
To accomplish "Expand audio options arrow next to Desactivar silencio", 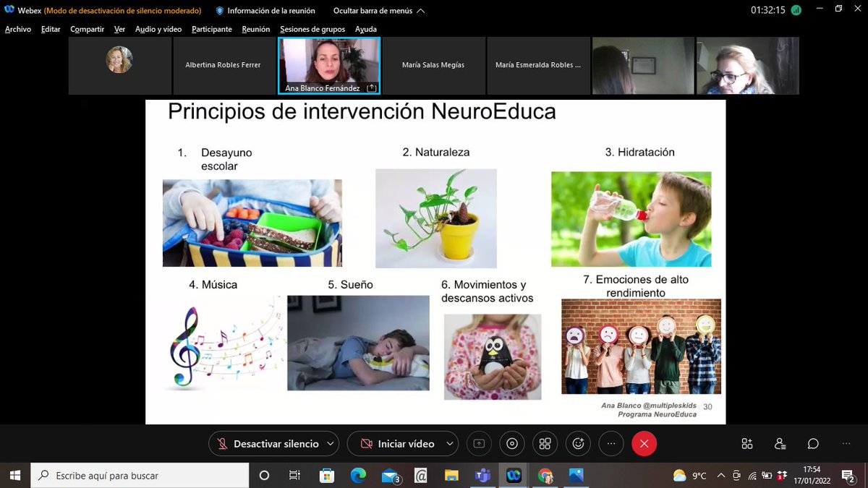I will [x=330, y=443].
